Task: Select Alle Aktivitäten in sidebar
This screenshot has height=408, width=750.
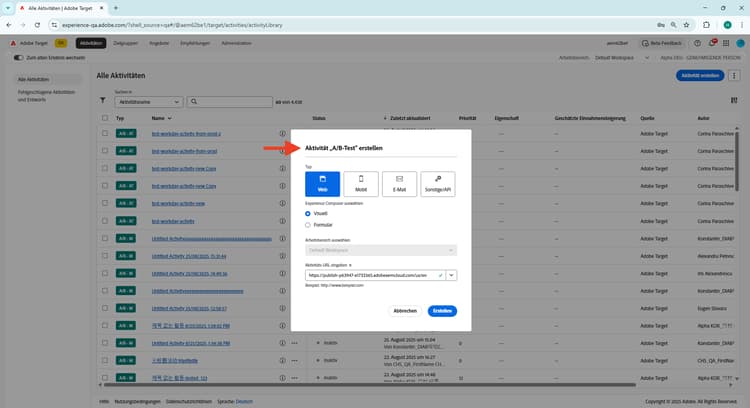Action: [47, 79]
